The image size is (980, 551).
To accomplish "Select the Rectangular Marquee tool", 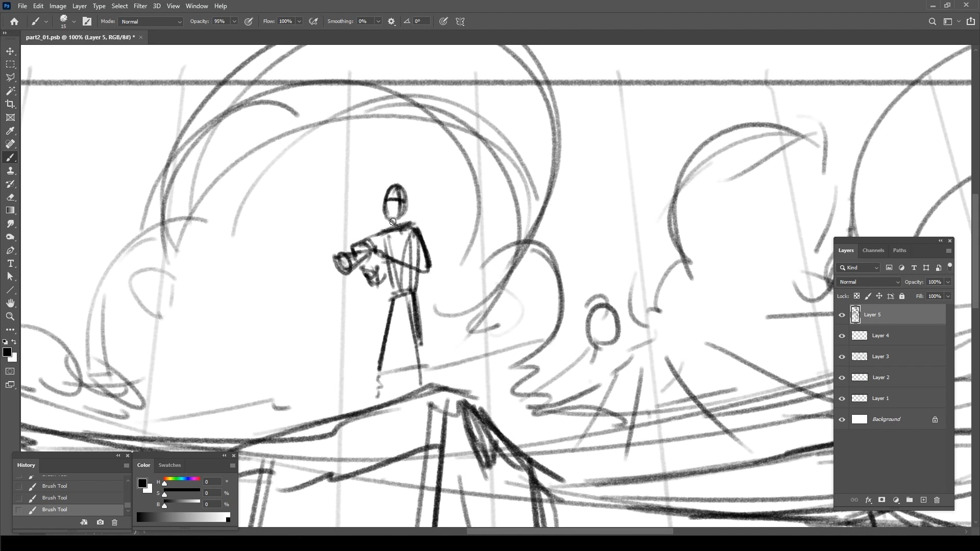I will pyautogui.click(x=10, y=65).
